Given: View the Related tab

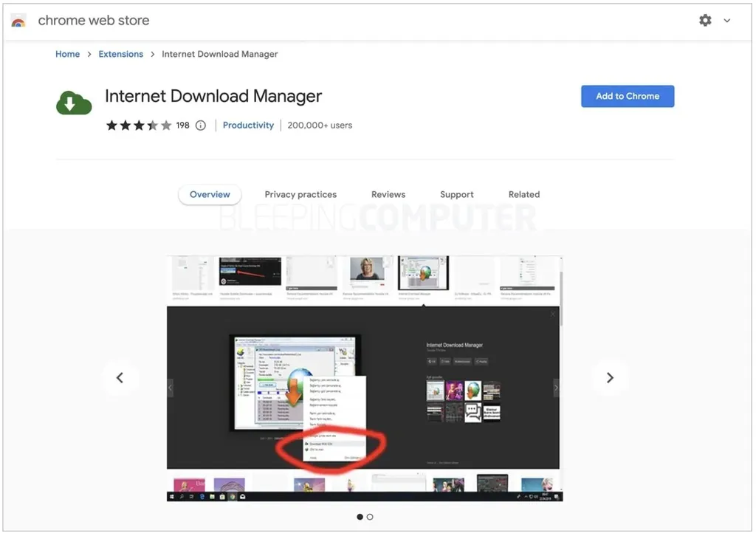Looking at the screenshot, I should 523,194.
